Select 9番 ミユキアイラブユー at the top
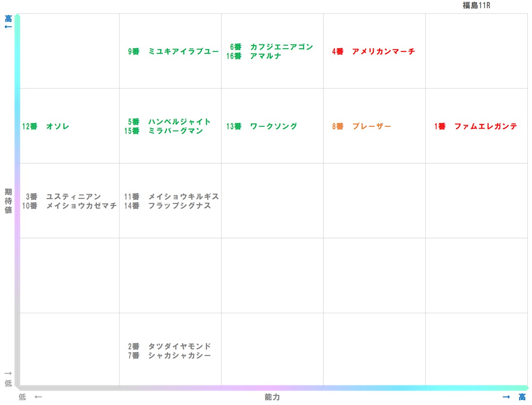This screenshot has width=532, height=405. coord(173,52)
